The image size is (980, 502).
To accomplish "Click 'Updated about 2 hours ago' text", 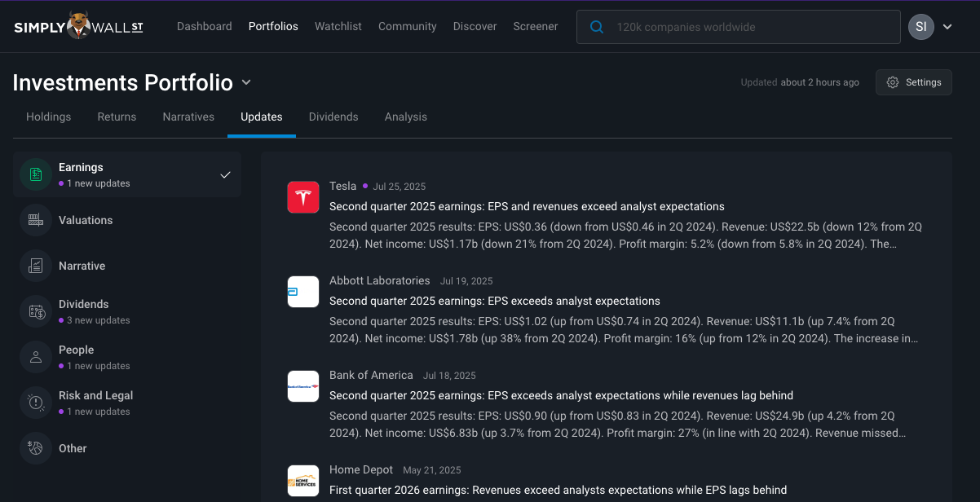I will (x=800, y=82).
